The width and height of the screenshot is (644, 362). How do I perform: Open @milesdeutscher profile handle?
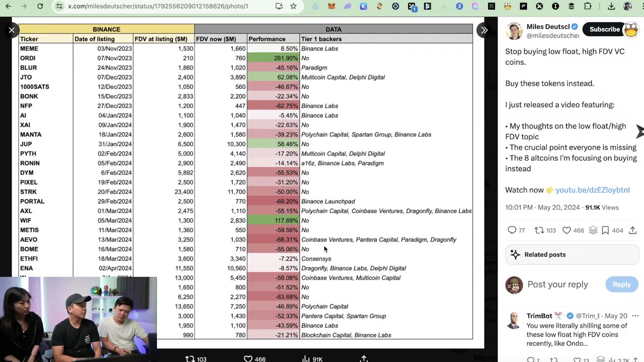[552, 36]
